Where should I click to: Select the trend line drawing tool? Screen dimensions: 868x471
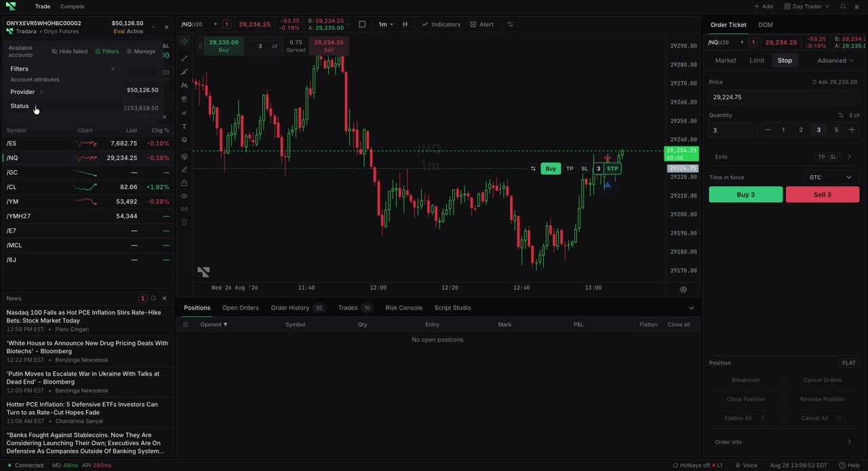tap(184, 58)
